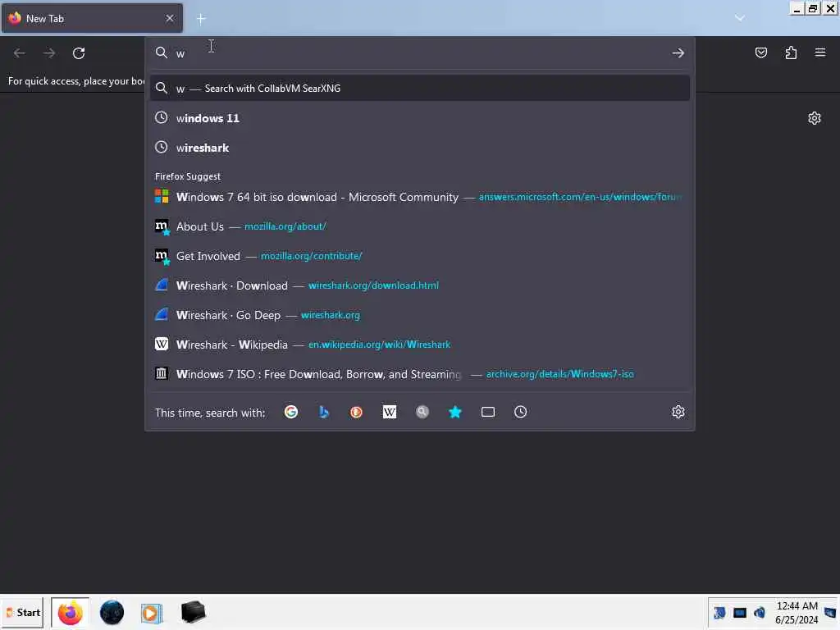Choose the 'windows 11' history suggestion
The image size is (840, 630).
click(x=420, y=118)
